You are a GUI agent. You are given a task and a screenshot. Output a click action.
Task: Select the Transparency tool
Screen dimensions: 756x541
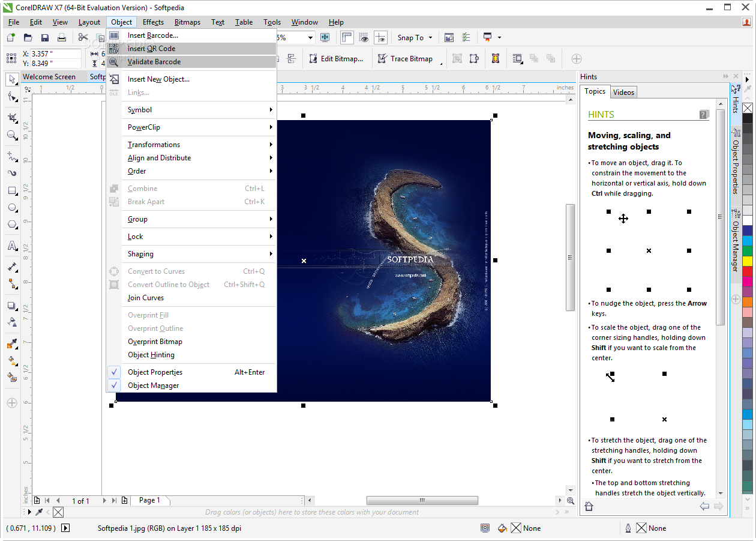coord(12,322)
